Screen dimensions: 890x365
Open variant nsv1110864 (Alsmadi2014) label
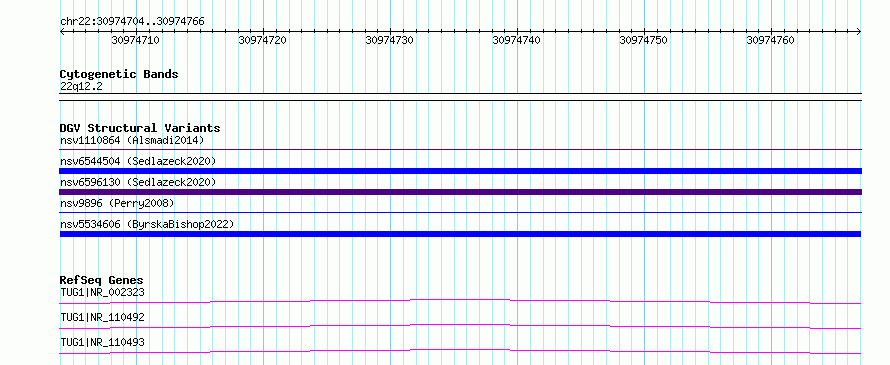click(x=132, y=140)
